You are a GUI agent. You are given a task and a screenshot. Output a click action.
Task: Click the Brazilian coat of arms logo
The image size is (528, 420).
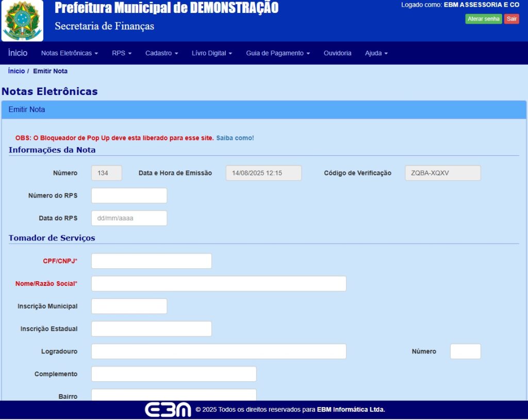(22, 21)
